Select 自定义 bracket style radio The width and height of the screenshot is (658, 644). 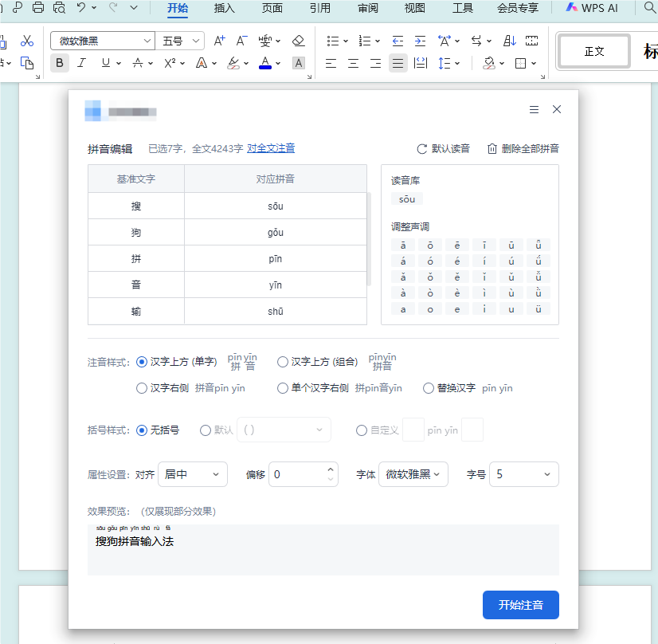[362, 430]
